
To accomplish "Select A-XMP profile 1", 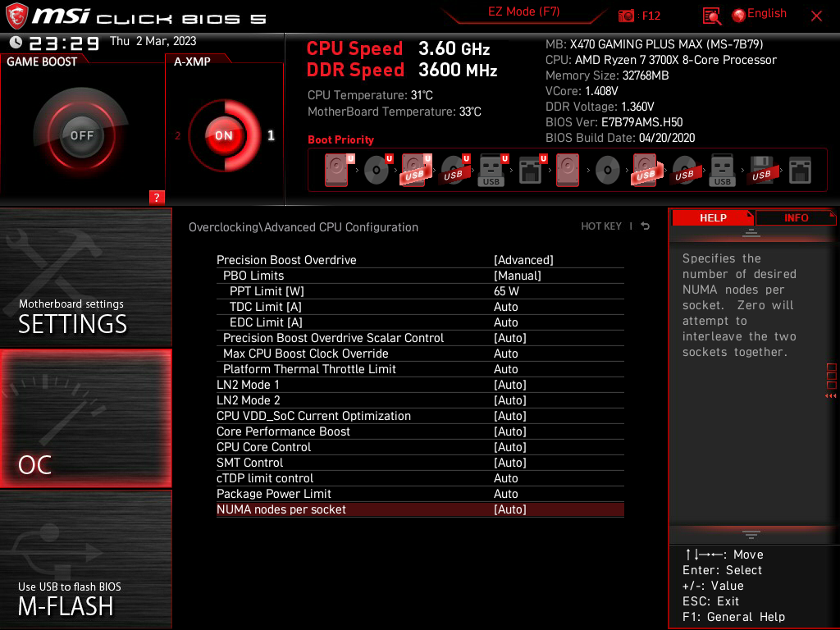I will click(271, 135).
